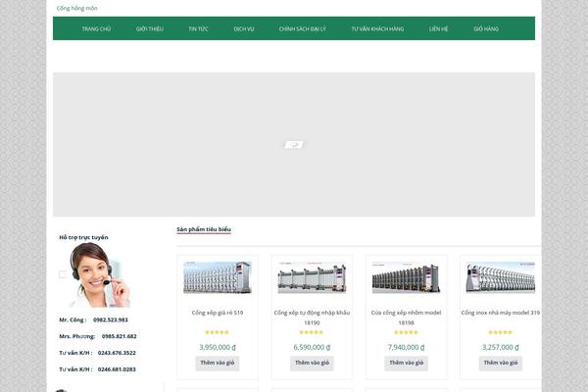Image resolution: width=588 pixels, height=392 pixels.
Task: Open GIỎ HÀNG cart page
Action: [486, 28]
